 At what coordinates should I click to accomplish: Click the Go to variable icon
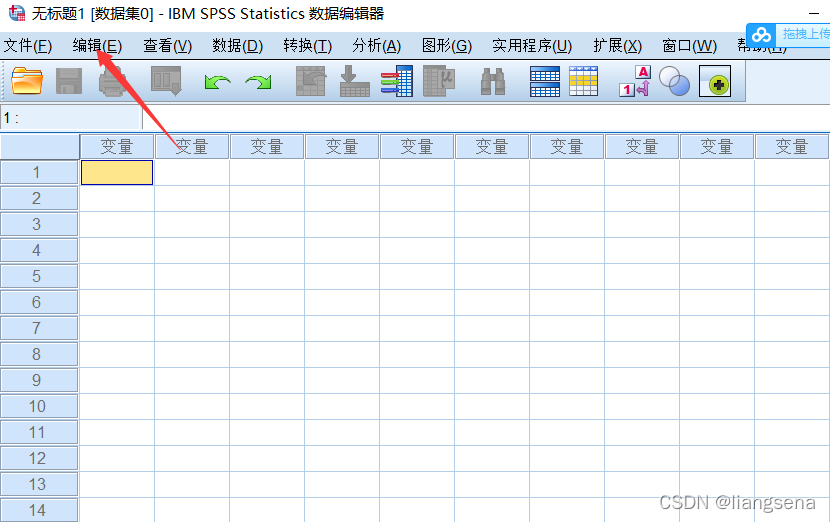(x=355, y=81)
